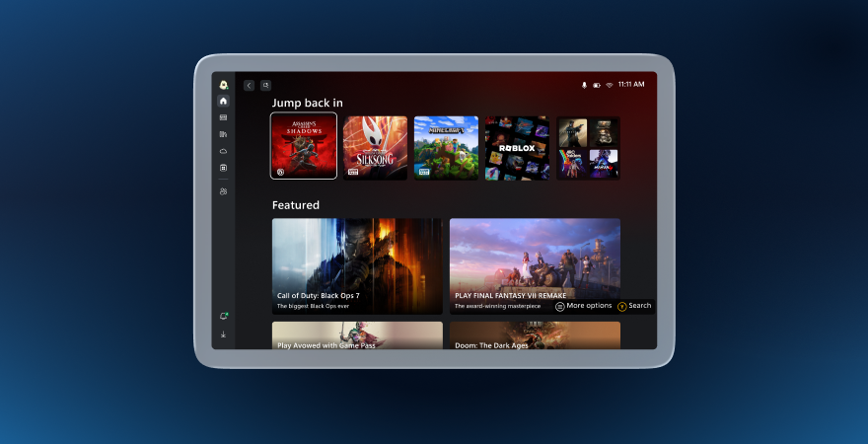Click Game Pass badge on Minecraft tile
868x444 pixels.
tap(423, 173)
